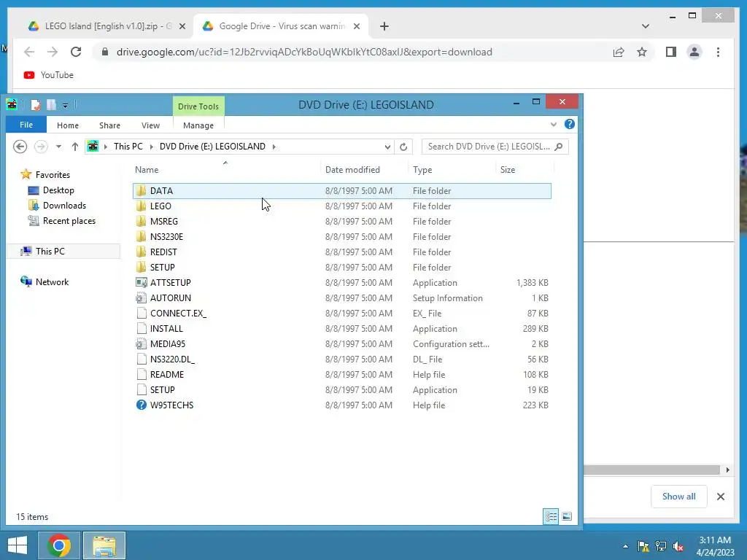Click the Properties quick access icon
This screenshot has width=747, height=560.
[35, 105]
